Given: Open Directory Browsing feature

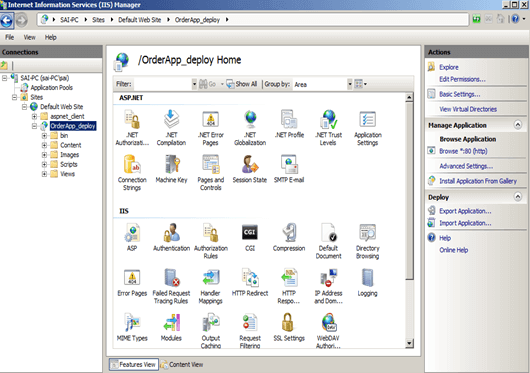Looking at the screenshot, I should coord(368,241).
